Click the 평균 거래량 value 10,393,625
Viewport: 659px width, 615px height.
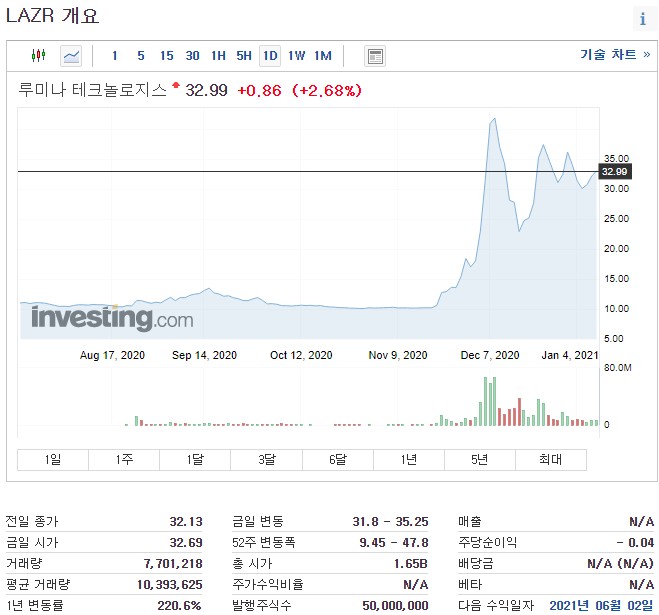click(x=170, y=585)
